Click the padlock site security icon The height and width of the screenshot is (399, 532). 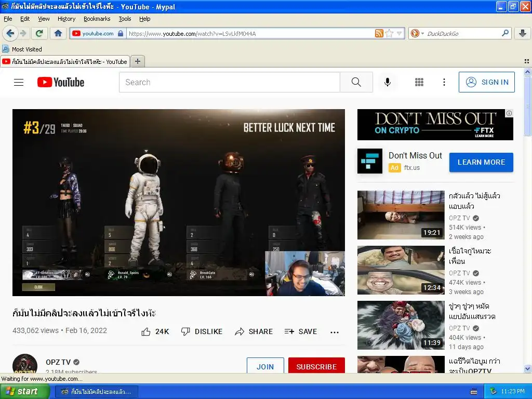[x=121, y=33]
